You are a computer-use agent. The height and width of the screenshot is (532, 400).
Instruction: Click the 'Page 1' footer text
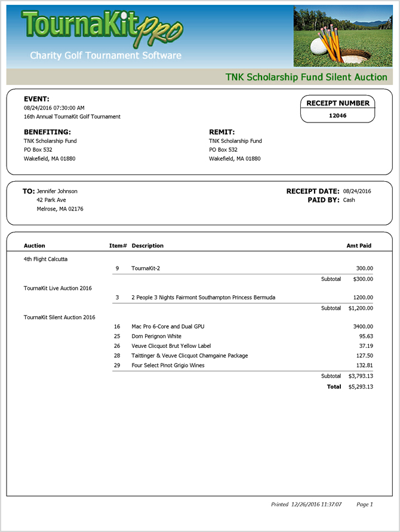coord(365,505)
